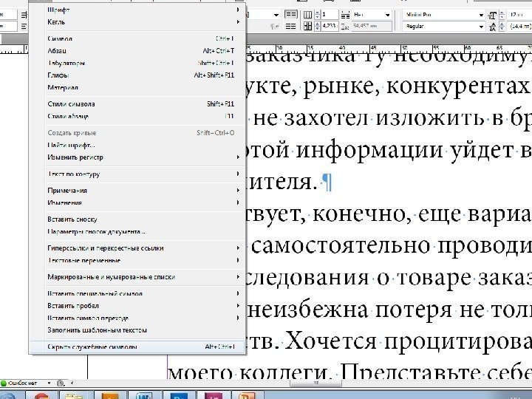532x399 pixels.
Task: Click the horizontal scrollbar thumb
Action: tap(316, 383)
